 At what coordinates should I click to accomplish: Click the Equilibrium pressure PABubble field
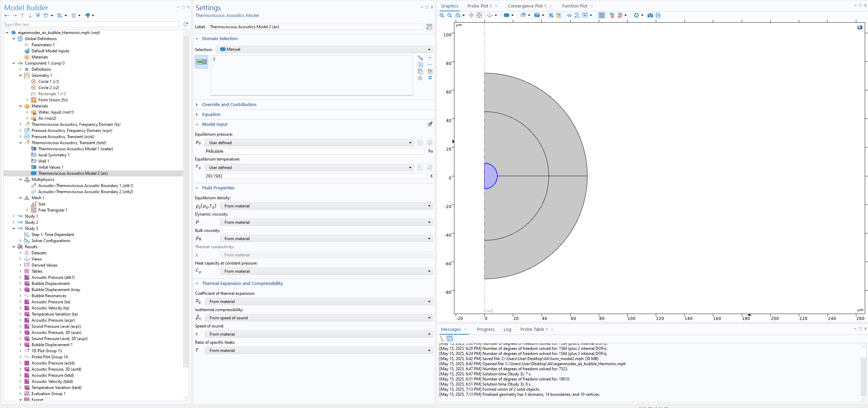[x=314, y=151]
